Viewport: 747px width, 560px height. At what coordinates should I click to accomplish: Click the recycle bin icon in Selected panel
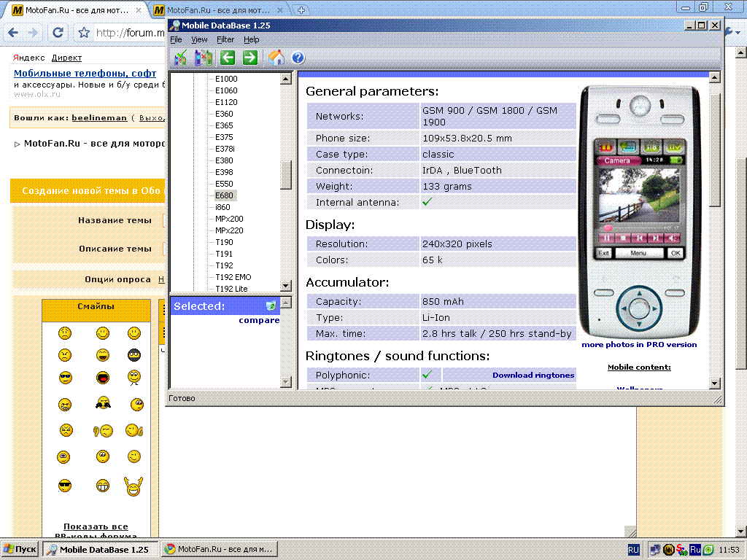point(271,306)
